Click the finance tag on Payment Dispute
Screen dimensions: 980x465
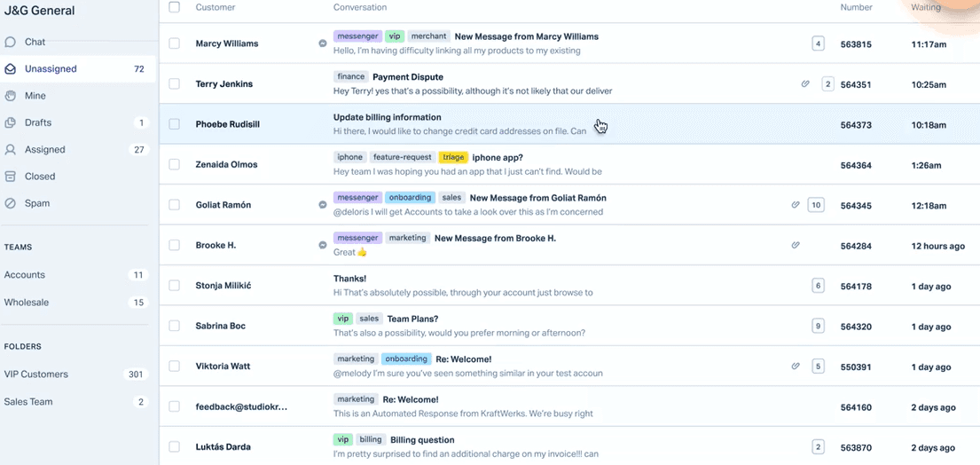[x=350, y=77]
